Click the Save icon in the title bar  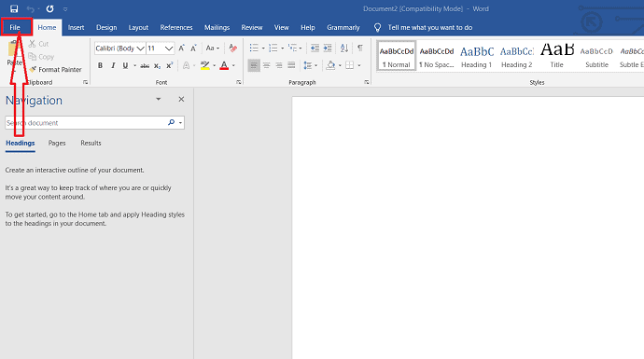click(x=14, y=8)
